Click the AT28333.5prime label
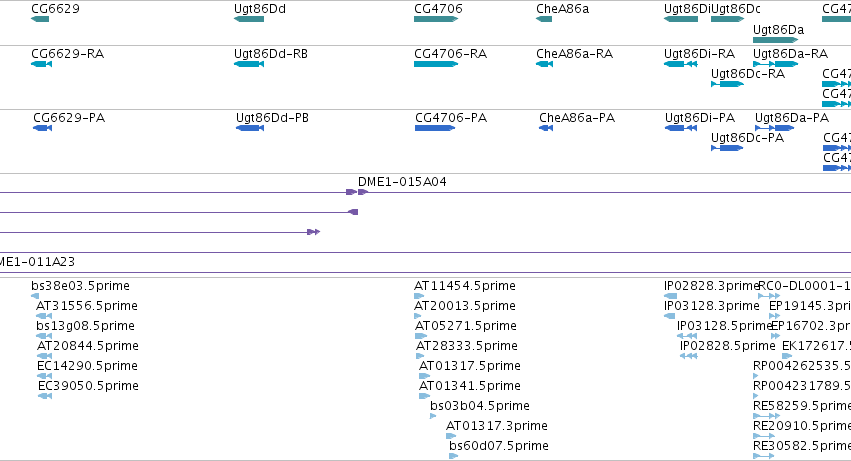 tap(467, 346)
